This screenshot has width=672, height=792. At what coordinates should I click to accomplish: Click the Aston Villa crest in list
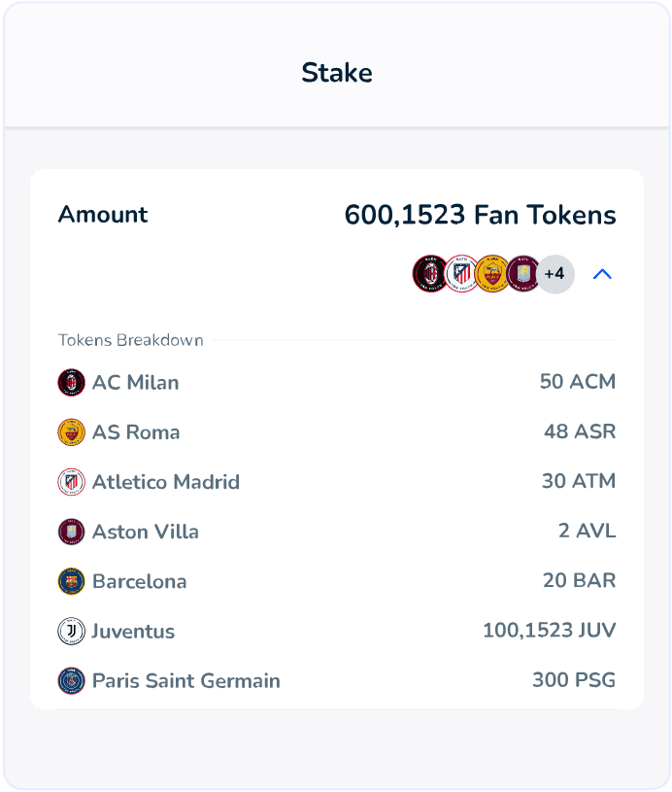(x=72, y=532)
